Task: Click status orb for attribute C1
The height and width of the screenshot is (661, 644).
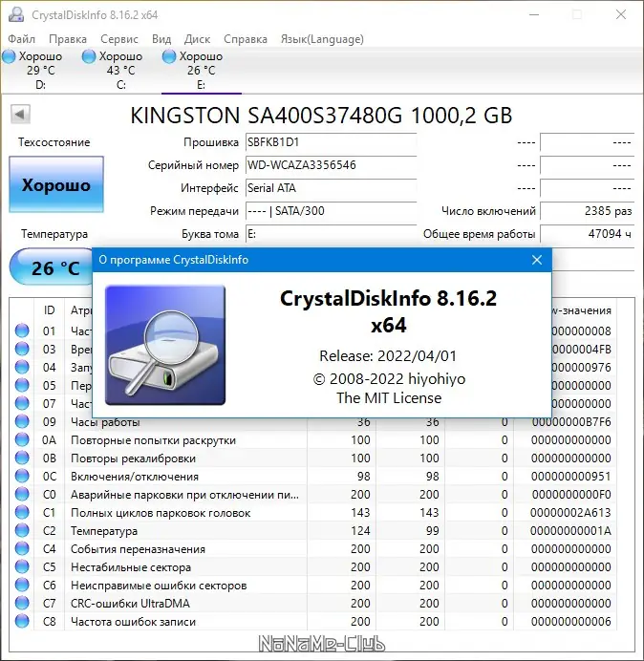Action: click(x=22, y=512)
